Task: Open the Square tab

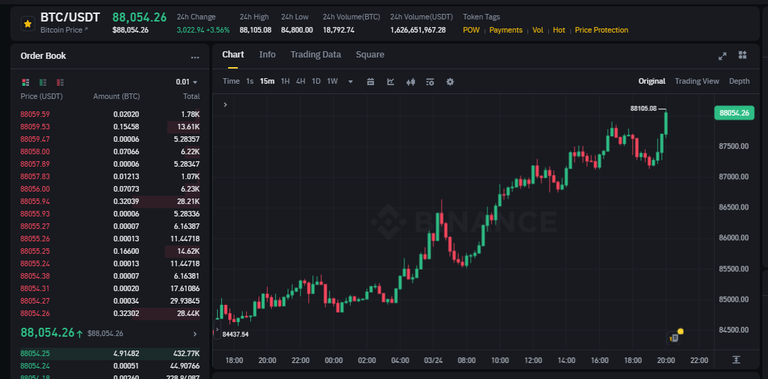Action: [370, 54]
